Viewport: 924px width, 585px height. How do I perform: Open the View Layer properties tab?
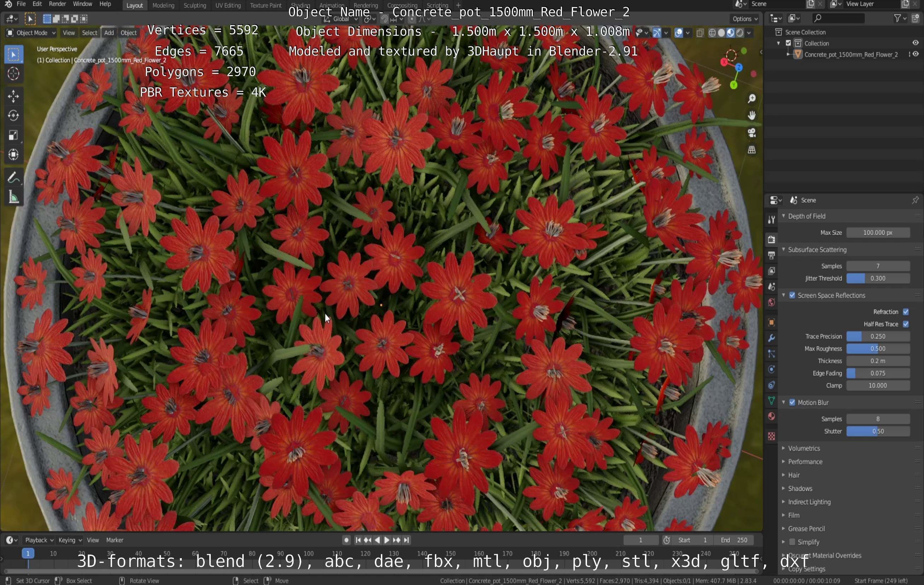point(771,271)
